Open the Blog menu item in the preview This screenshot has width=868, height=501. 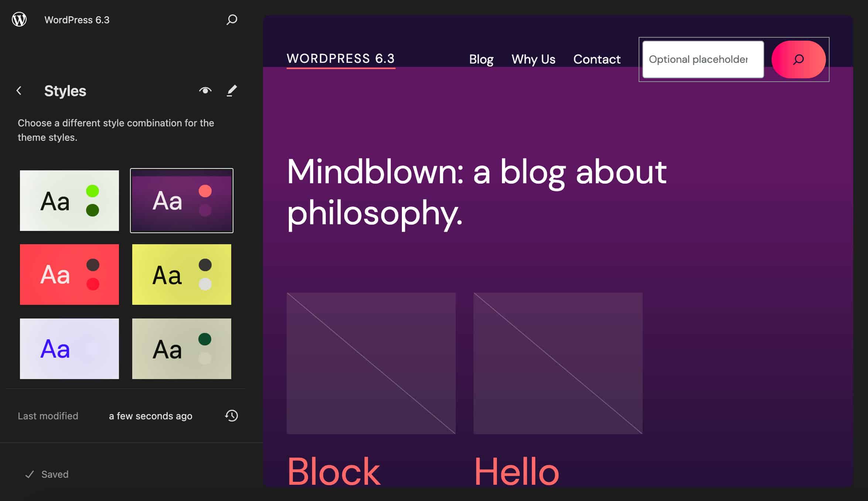point(481,59)
